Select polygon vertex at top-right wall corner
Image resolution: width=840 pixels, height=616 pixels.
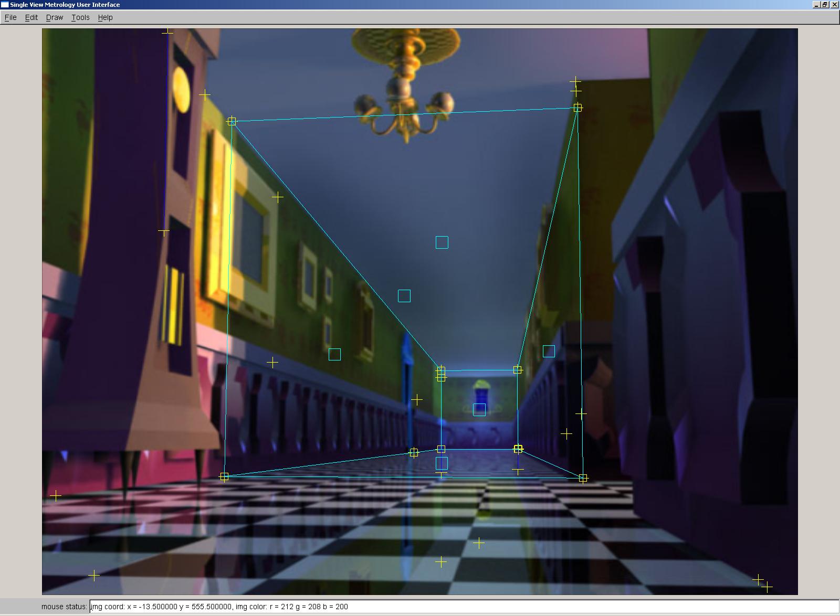point(577,108)
